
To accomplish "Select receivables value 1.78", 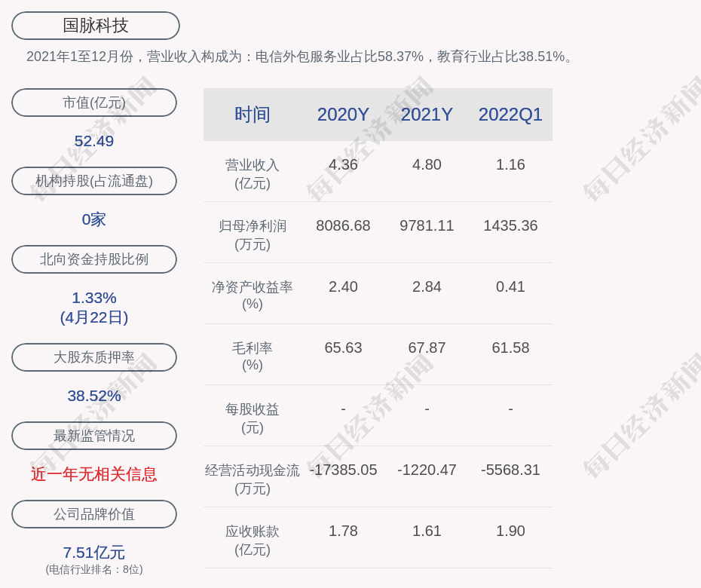I will [343, 531].
